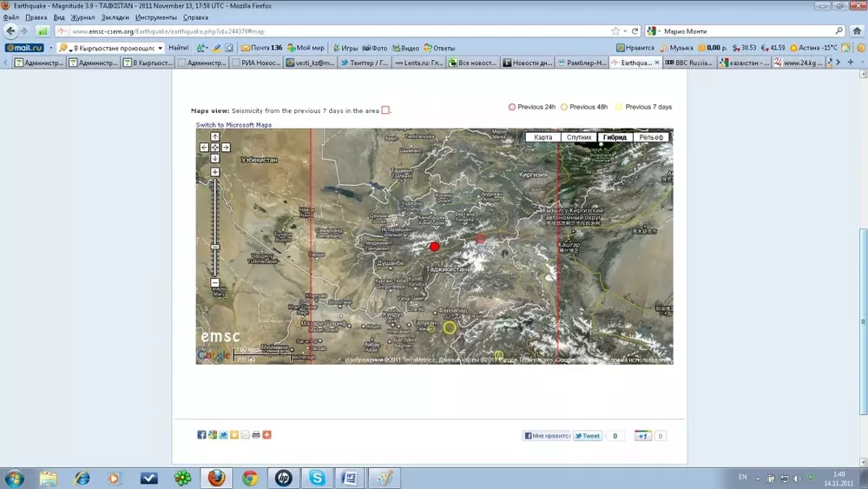Pan the map right with arrow button
The height and width of the screenshot is (489, 868).
[x=226, y=148]
